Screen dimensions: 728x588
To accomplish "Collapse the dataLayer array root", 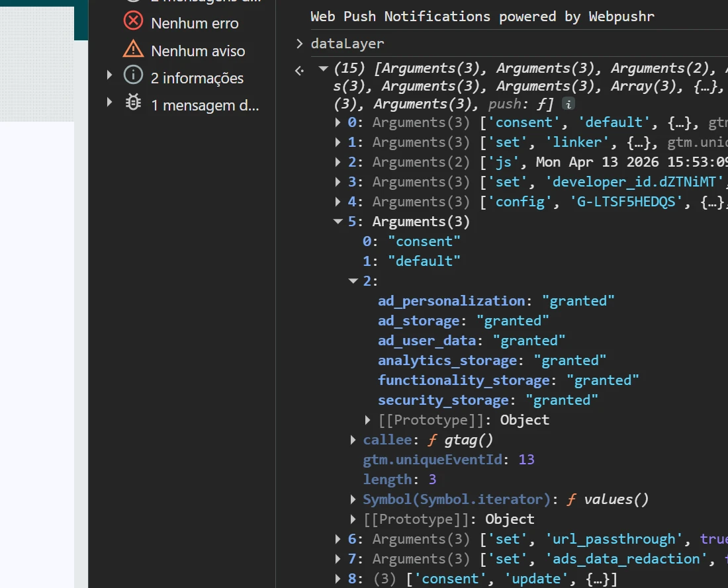I will [x=324, y=68].
